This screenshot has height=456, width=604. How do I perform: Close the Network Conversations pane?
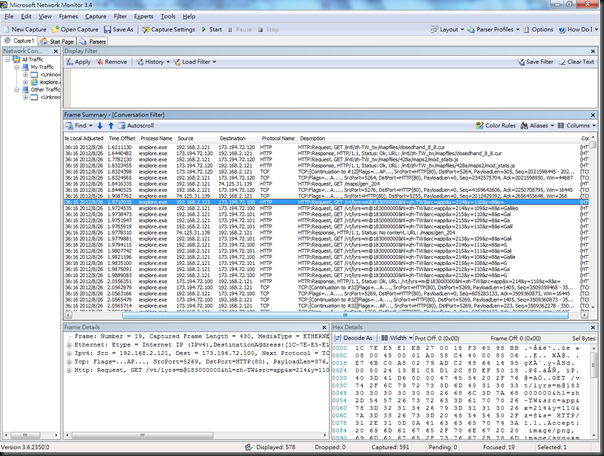(56, 51)
